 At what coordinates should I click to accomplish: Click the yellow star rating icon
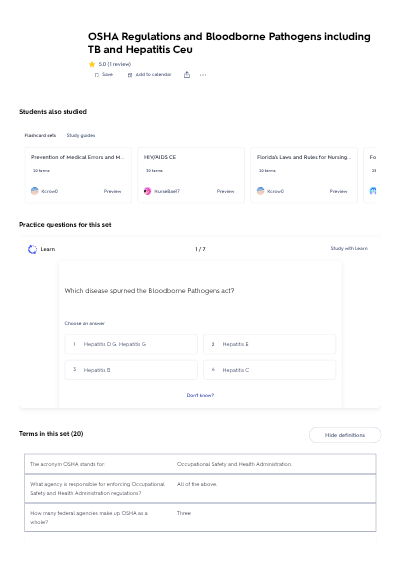[x=92, y=64]
